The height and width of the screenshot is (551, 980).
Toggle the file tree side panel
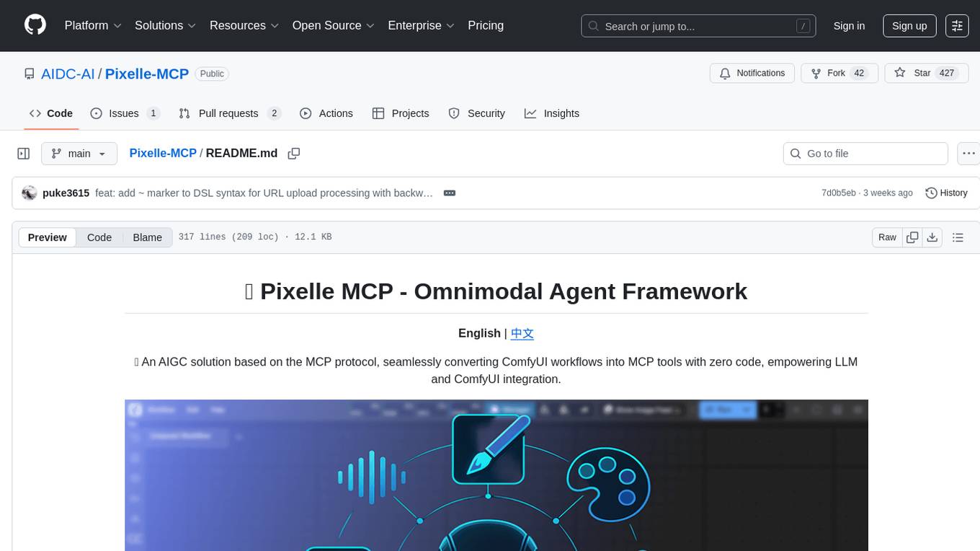[x=24, y=154]
